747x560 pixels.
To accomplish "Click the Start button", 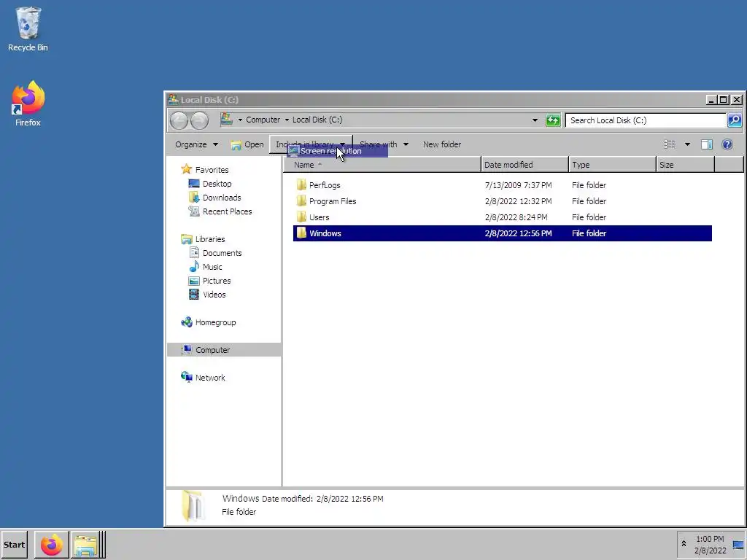I will pos(15,545).
